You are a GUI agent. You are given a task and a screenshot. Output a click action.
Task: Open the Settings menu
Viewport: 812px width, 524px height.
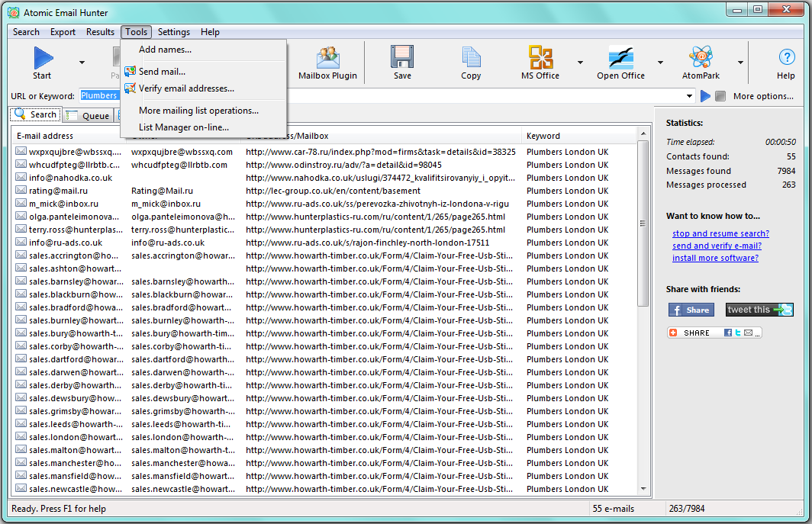coord(173,32)
